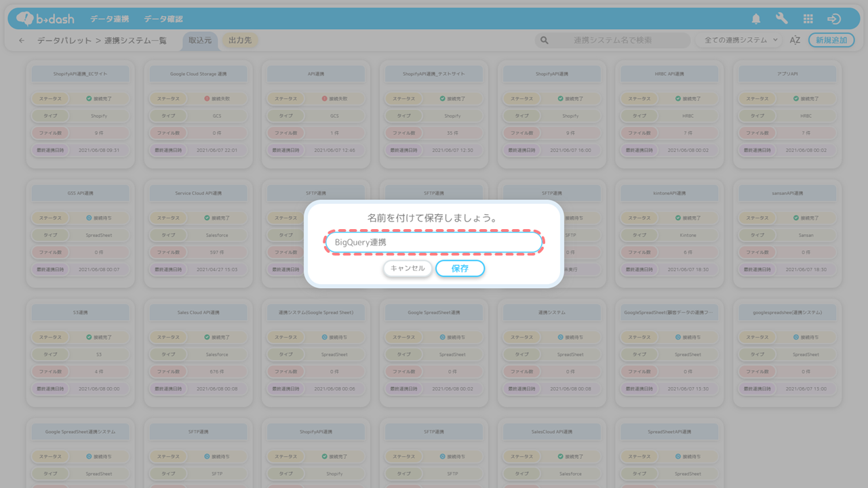Open the wrench settings icon

coord(782,19)
